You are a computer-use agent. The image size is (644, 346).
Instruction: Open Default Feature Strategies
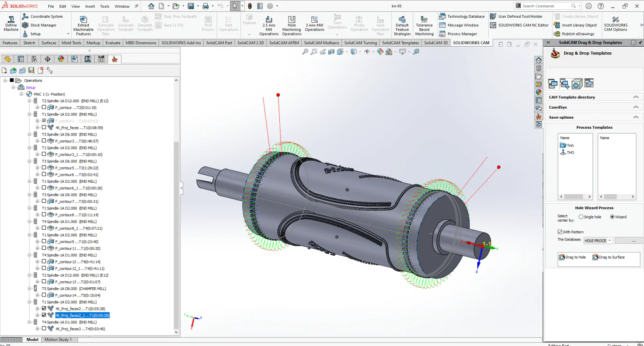(x=402, y=26)
